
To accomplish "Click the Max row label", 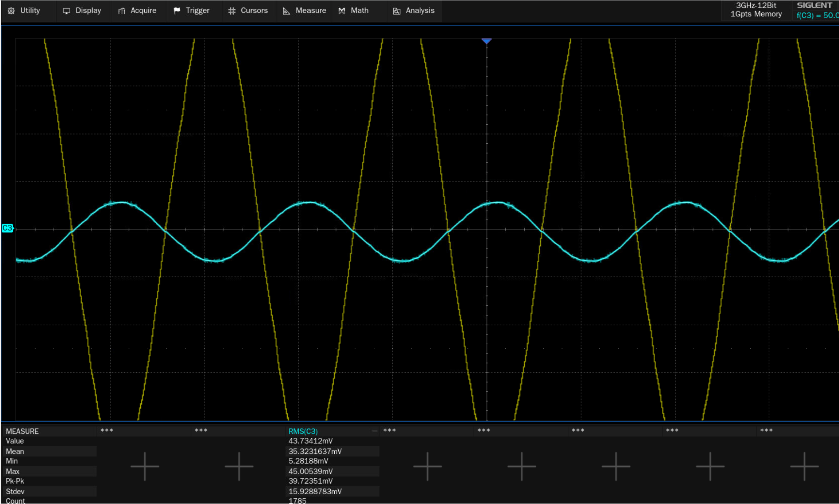I will [12, 471].
